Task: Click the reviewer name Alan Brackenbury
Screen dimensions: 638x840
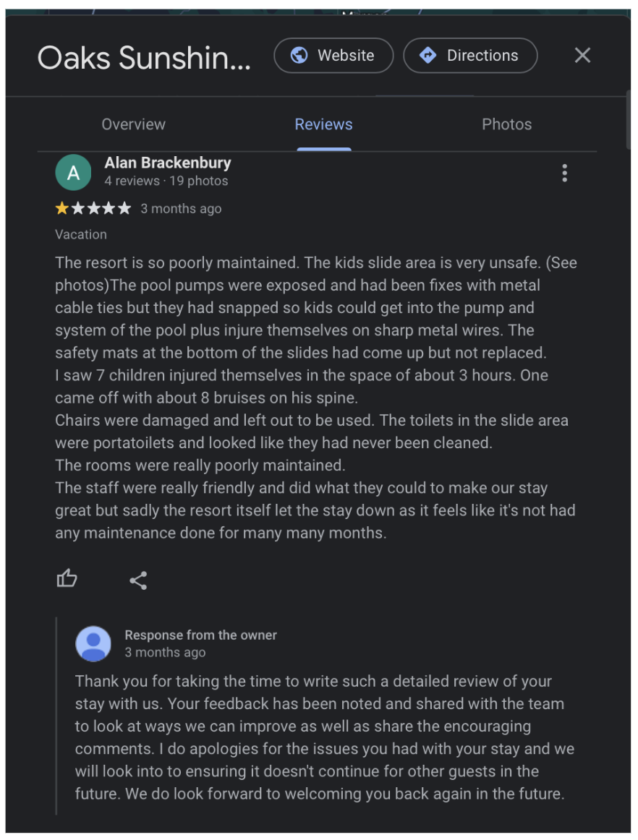Action: click(168, 163)
